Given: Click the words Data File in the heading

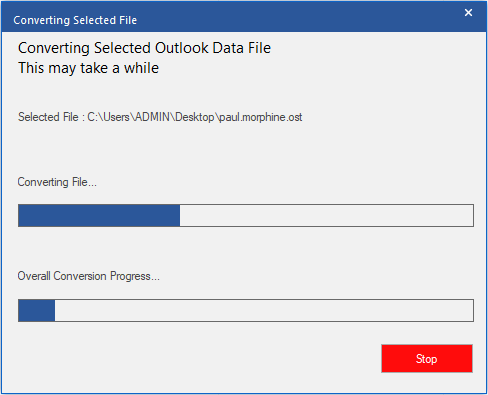Looking at the screenshot, I should (242, 48).
